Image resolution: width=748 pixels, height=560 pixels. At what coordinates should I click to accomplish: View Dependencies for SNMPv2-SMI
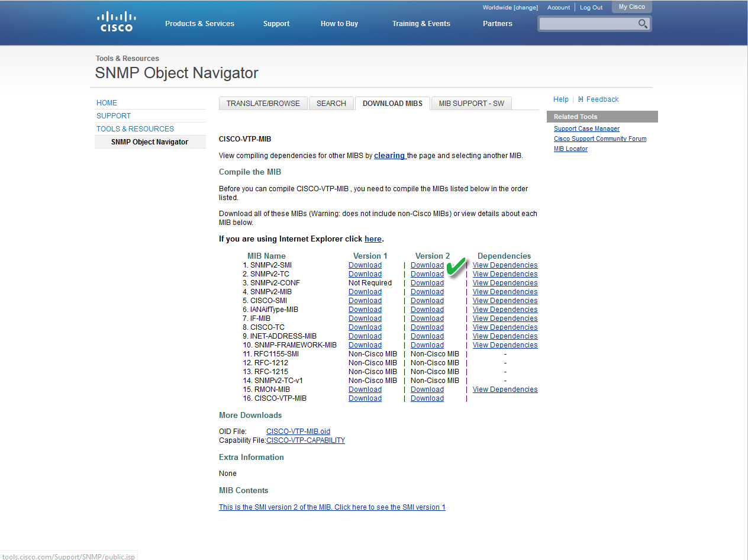coord(505,265)
